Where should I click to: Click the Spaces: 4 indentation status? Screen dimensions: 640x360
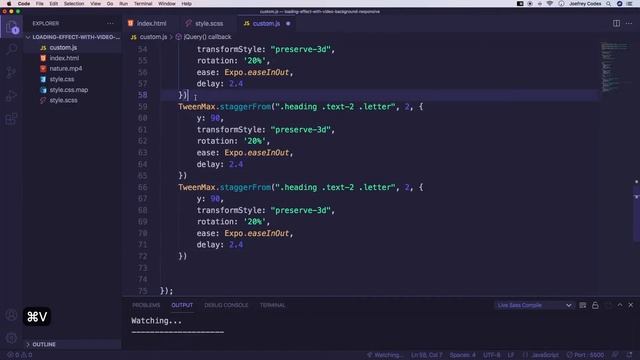coord(462,355)
